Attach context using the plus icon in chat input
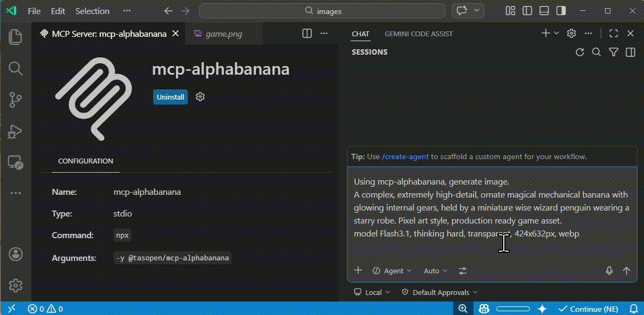Image resolution: width=644 pixels, height=315 pixels. [x=358, y=270]
